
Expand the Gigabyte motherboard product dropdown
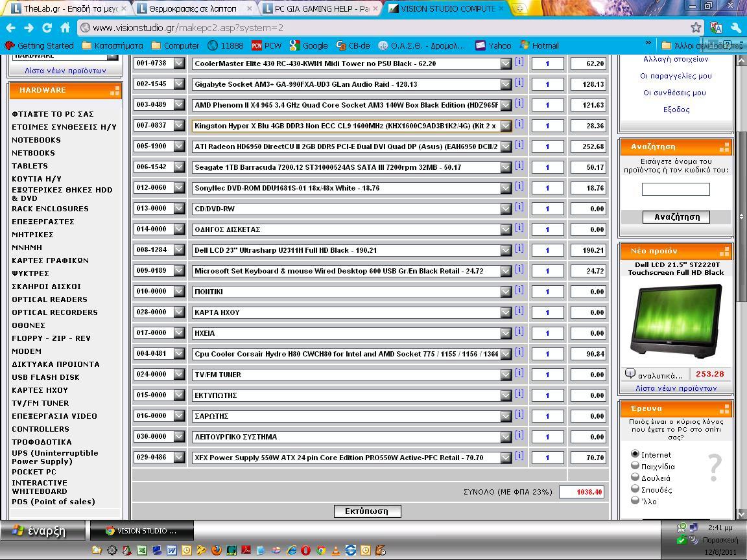point(506,84)
